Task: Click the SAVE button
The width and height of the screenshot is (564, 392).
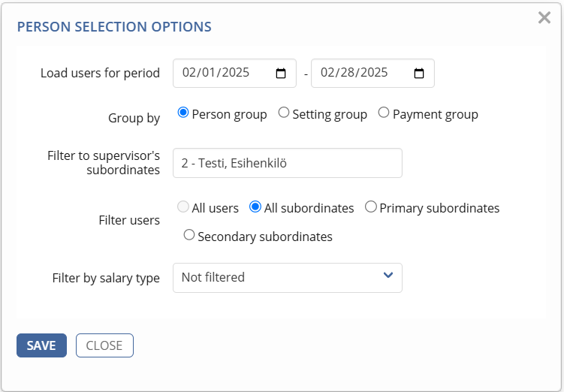Action: click(x=41, y=345)
